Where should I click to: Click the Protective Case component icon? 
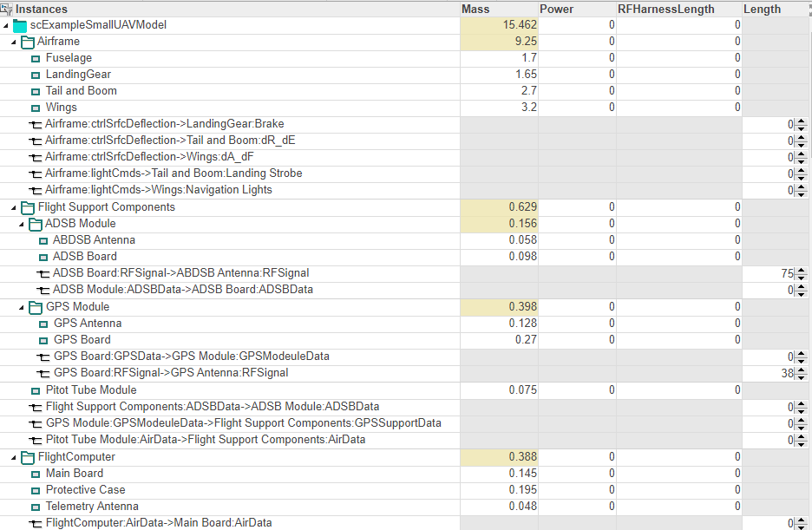click(36, 491)
